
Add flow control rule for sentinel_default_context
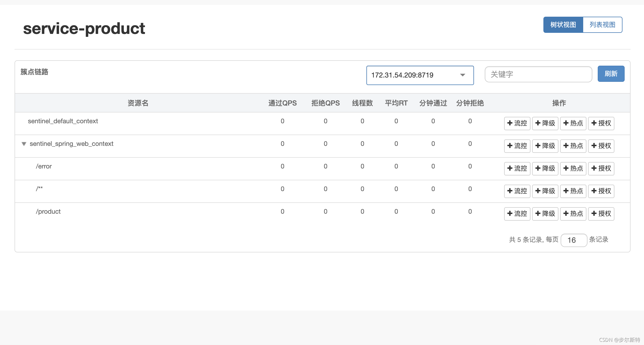pos(517,123)
